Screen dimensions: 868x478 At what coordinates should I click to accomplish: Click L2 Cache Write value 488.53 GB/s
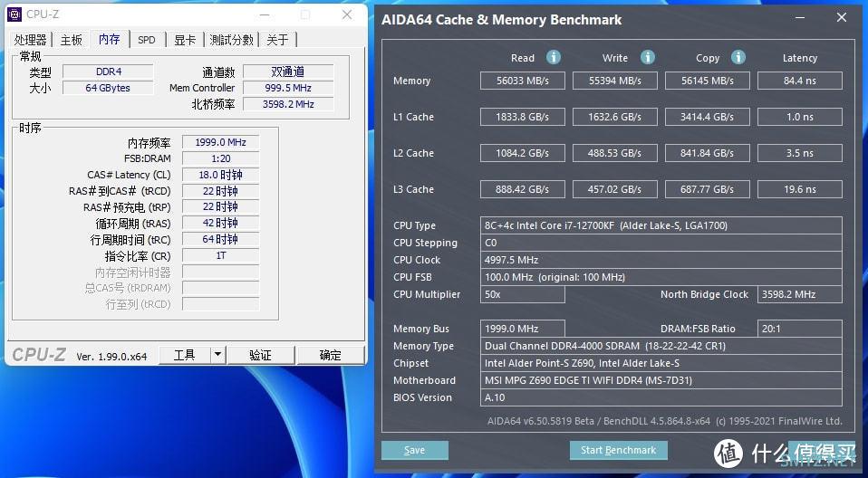pos(615,153)
